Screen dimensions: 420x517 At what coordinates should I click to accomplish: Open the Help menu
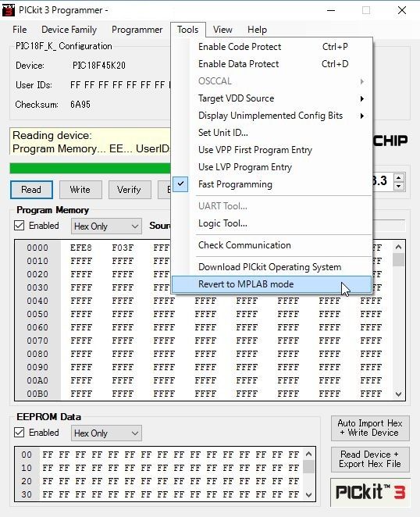(257, 30)
